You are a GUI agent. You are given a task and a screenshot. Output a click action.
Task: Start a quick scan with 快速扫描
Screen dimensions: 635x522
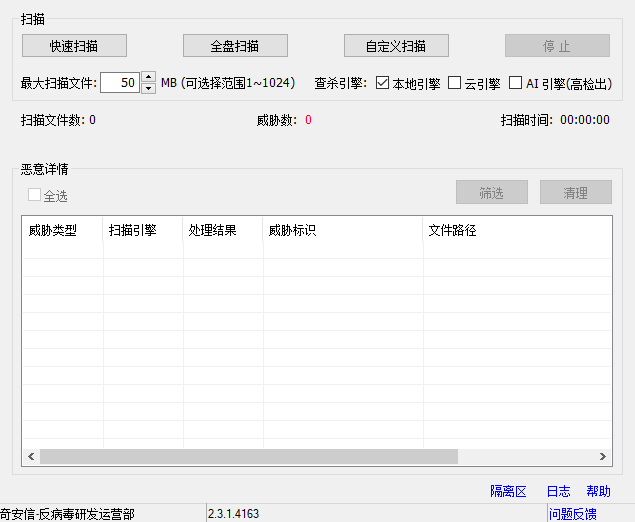click(74, 46)
